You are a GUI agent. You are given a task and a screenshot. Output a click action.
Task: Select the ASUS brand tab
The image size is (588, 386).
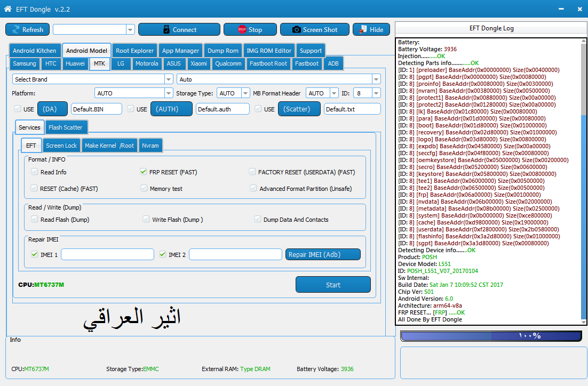coord(173,63)
